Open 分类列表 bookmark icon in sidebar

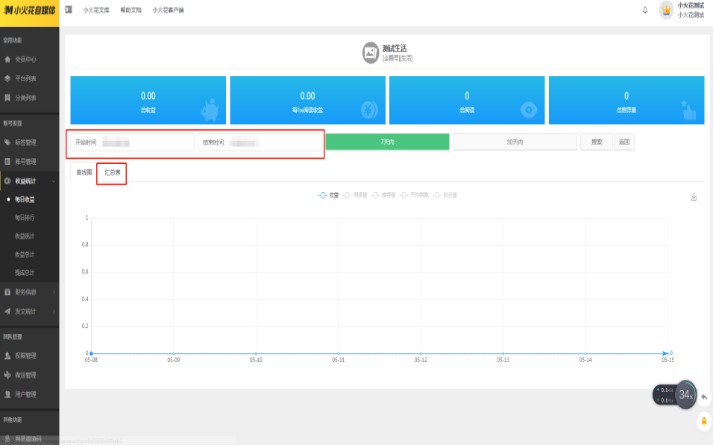(x=7, y=97)
